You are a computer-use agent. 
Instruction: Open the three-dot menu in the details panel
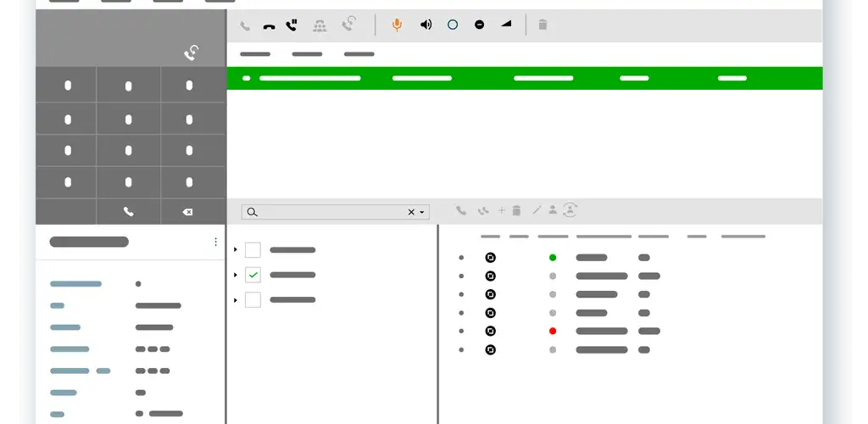click(215, 242)
